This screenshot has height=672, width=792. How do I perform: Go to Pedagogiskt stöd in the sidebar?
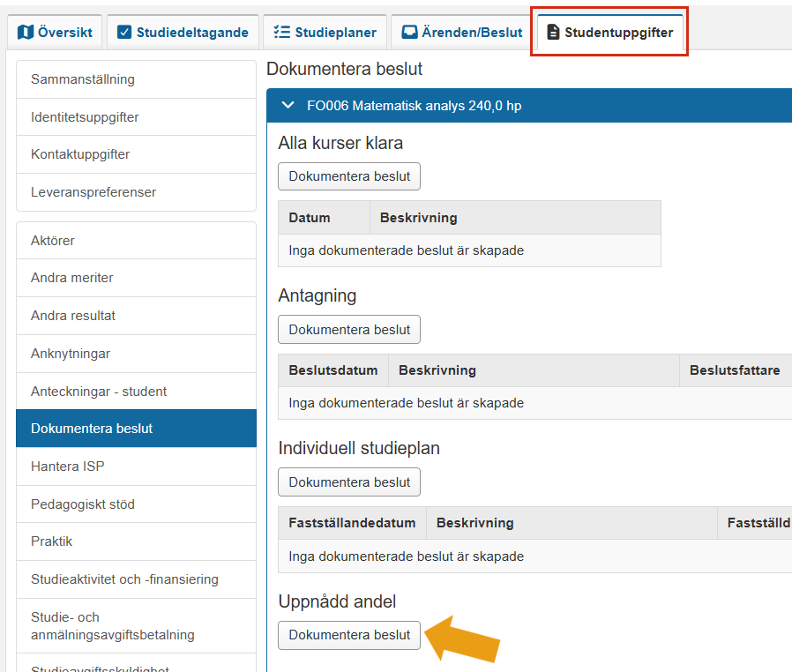click(137, 504)
